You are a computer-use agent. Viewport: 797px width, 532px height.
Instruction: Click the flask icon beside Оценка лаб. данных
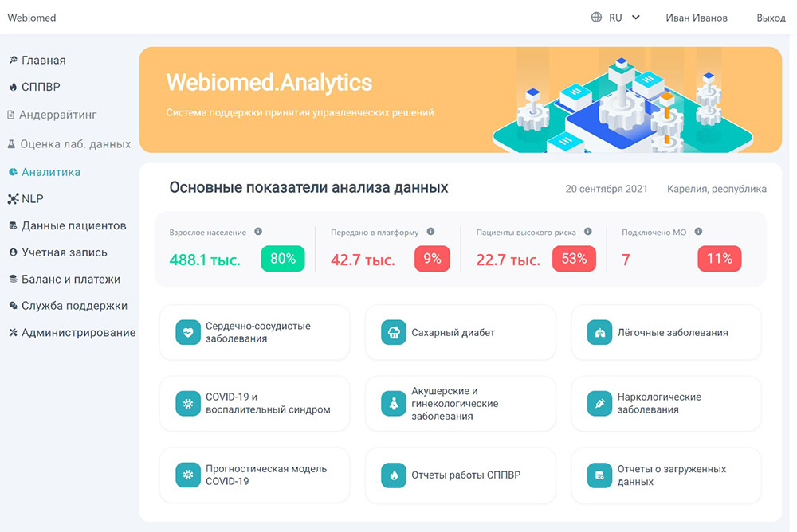coord(11,144)
